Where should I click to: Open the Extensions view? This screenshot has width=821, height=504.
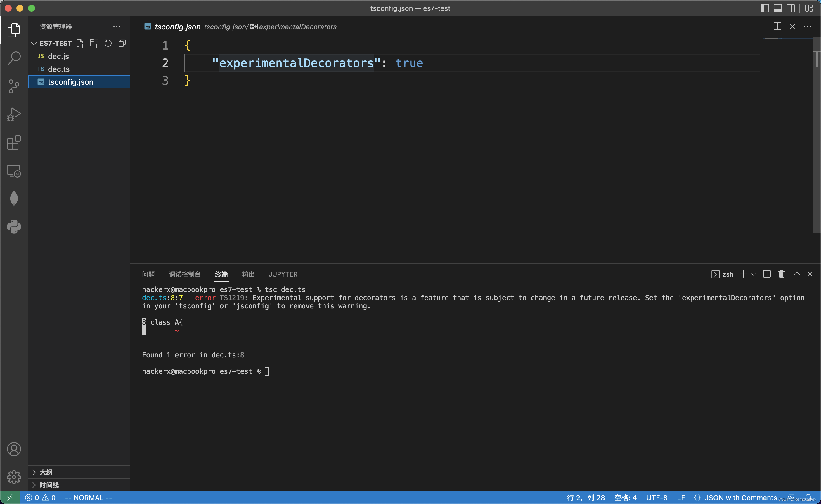pos(14,143)
